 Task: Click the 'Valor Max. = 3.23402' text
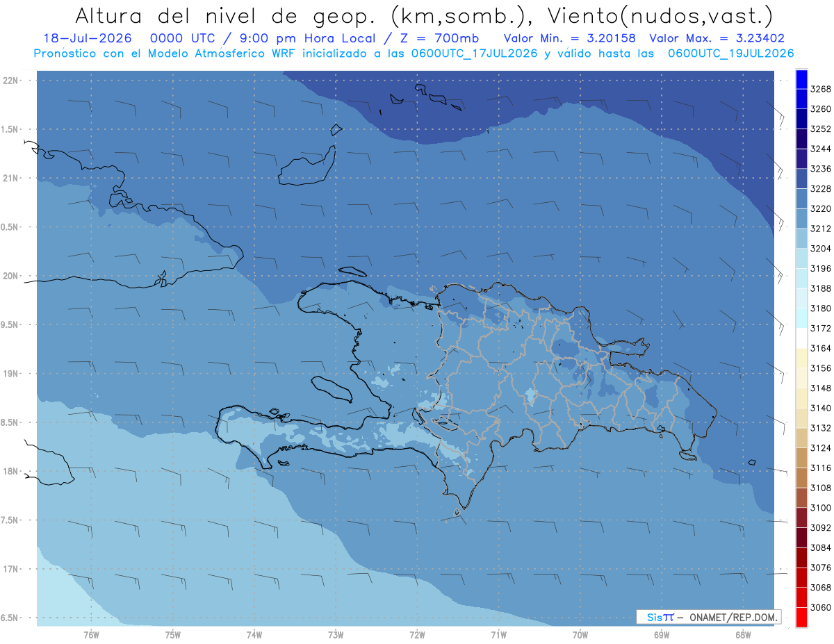[716, 38]
